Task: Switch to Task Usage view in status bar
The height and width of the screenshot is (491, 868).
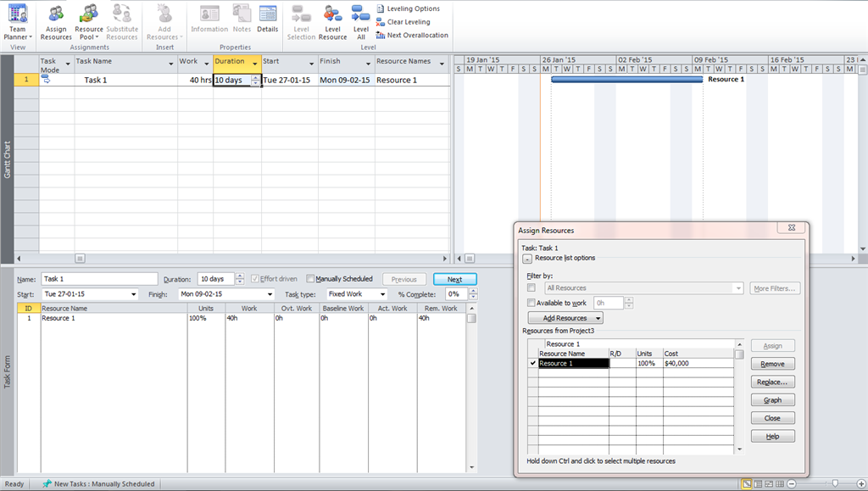Action: (758, 484)
